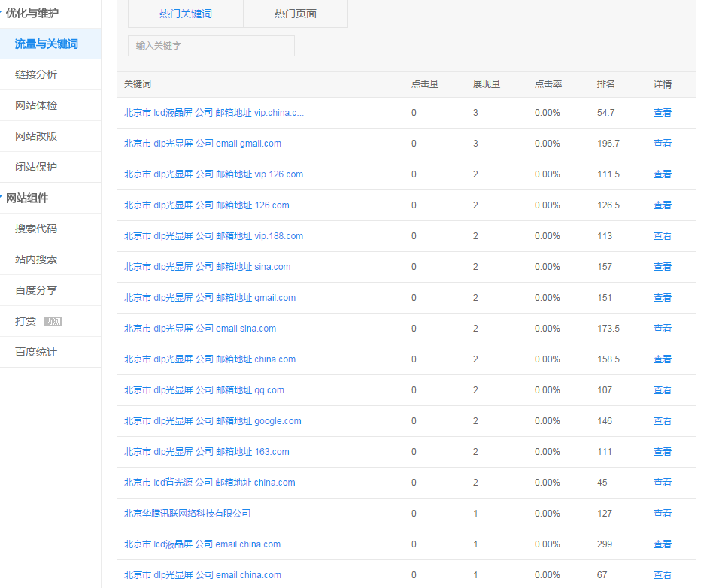704x588 pixels.
Task: Select the 热门关键词 tab
Action: tap(186, 14)
